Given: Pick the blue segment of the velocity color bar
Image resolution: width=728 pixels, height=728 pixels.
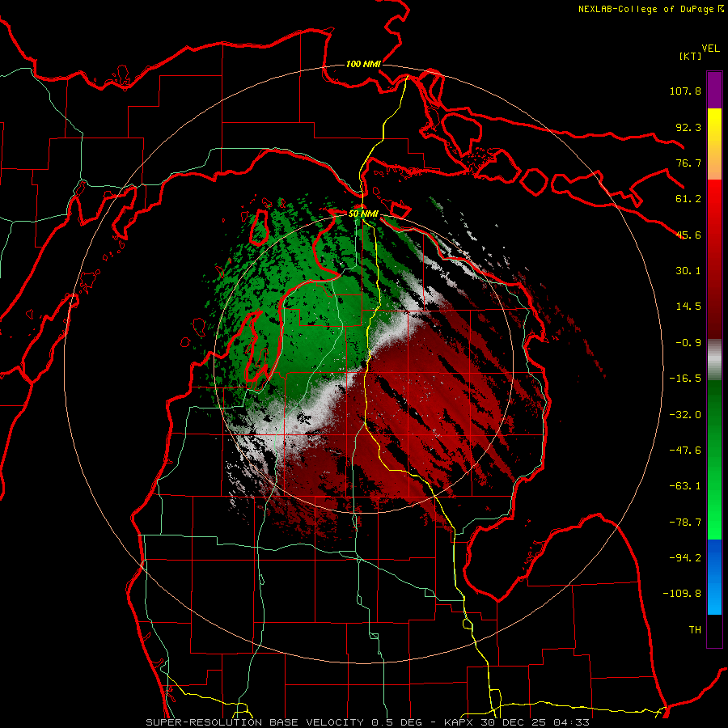Looking at the screenshot, I should point(714,577).
